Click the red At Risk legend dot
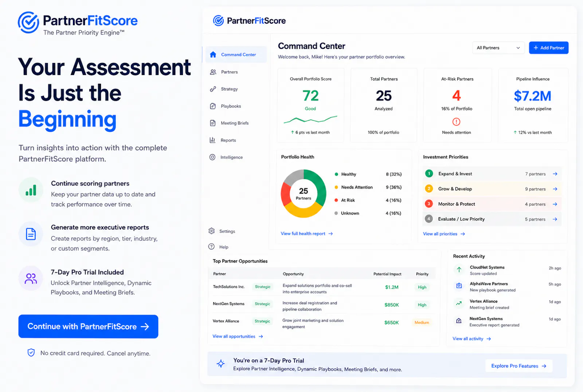The image size is (583, 392). pyautogui.click(x=336, y=200)
